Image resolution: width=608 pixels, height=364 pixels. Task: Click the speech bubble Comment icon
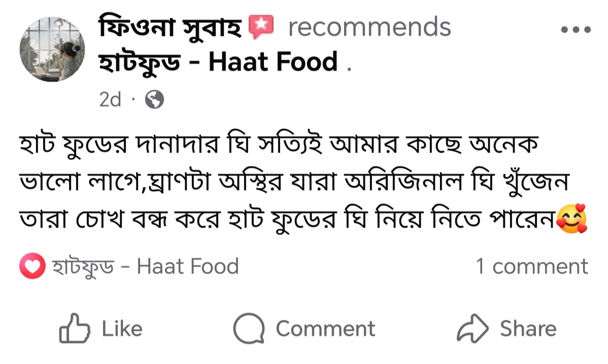pyautogui.click(x=249, y=329)
